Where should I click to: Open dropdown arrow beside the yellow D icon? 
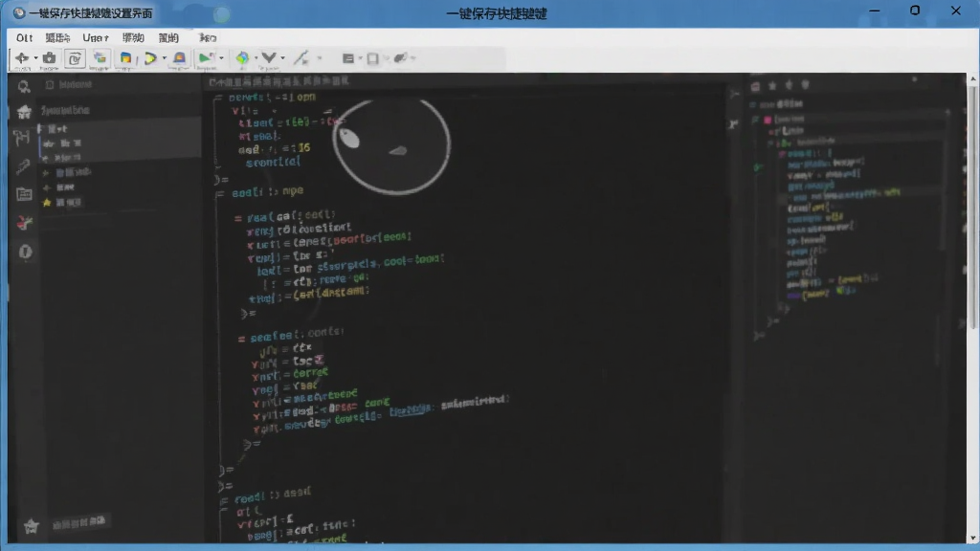click(165, 58)
